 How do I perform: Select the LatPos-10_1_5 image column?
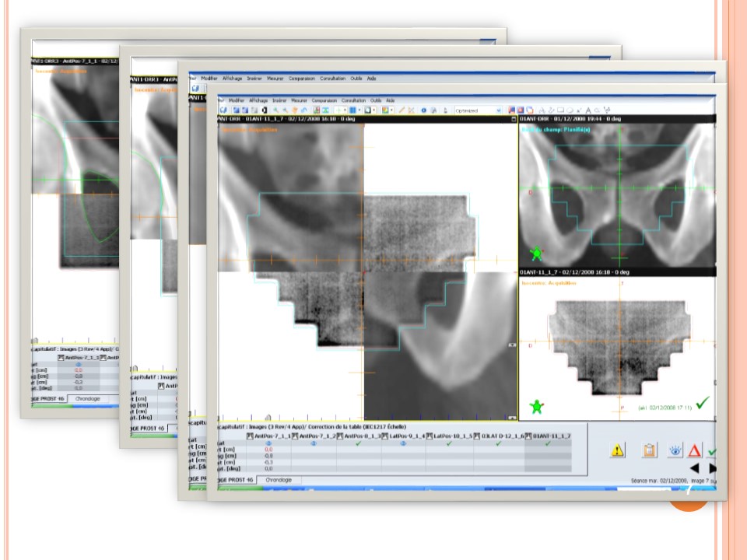(x=449, y=436)
